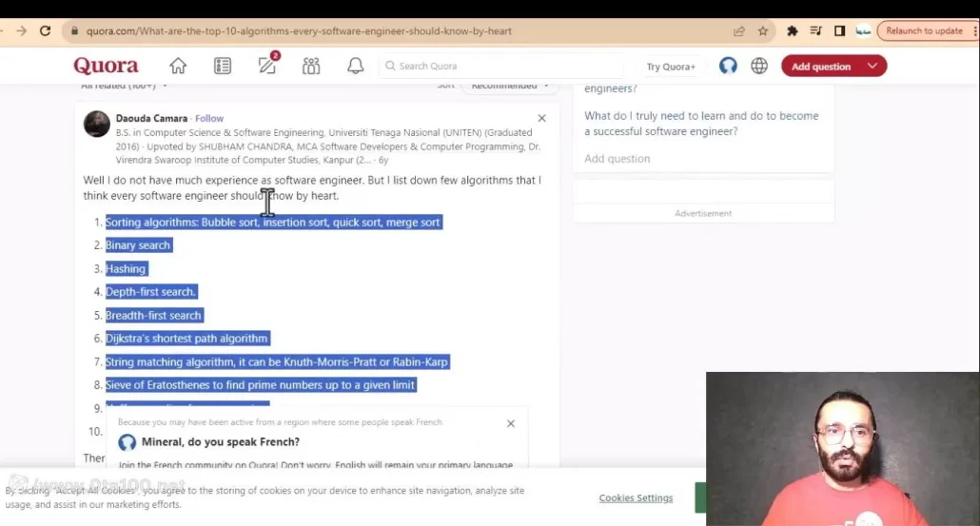Open the Following list icon

223,67
